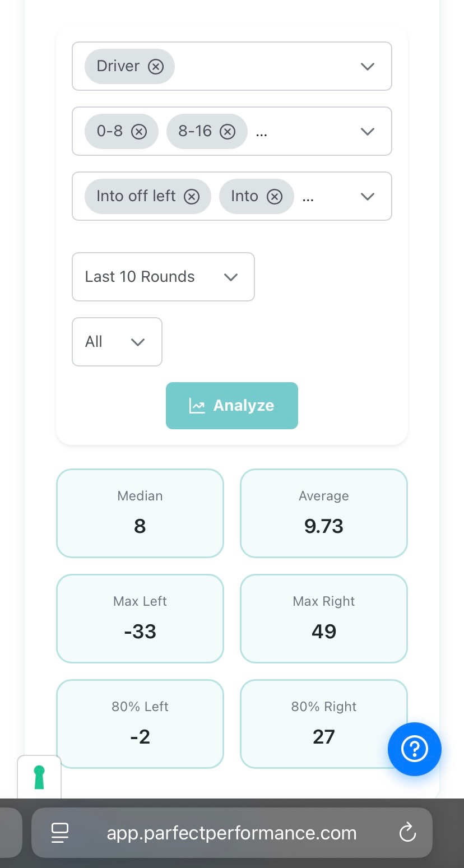Remove the 0-8 distance chip

tap(138, 132)
